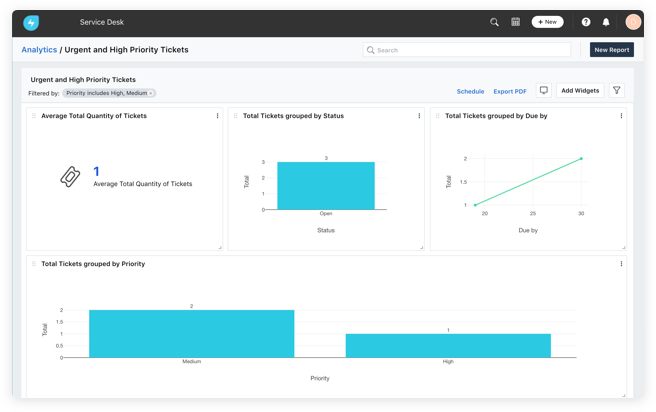Click the Freshservice lightning bolt logo
The image size is (656, 412).
point(31,22)
